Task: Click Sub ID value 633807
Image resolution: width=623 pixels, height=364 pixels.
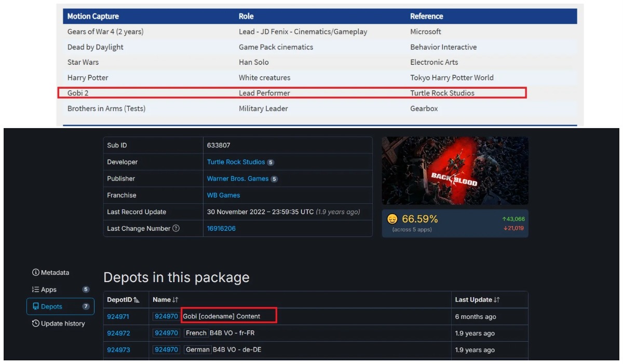Action: pos(219,146)
